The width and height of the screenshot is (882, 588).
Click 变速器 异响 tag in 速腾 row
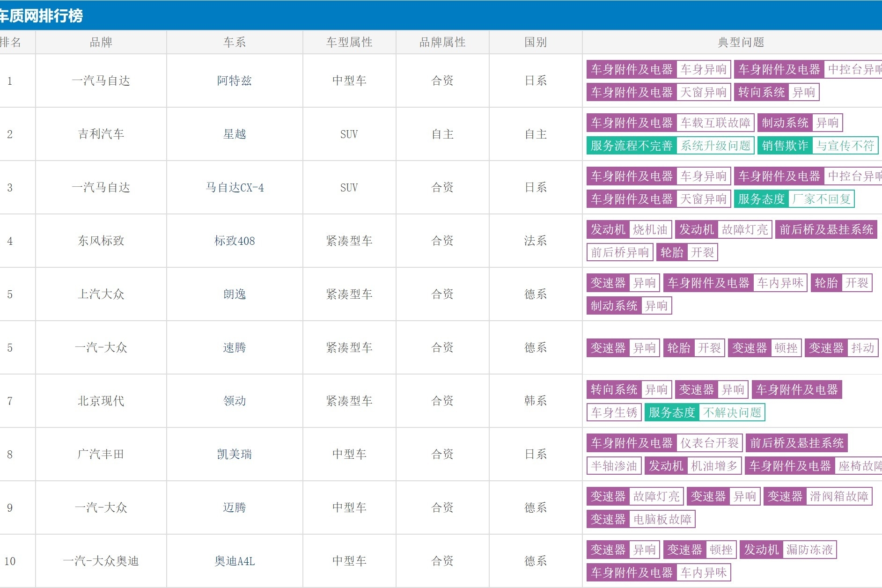[623, 348]
